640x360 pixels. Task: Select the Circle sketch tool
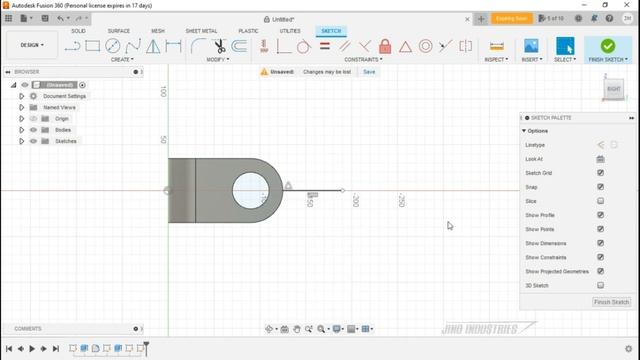click(x=113, y=46)
